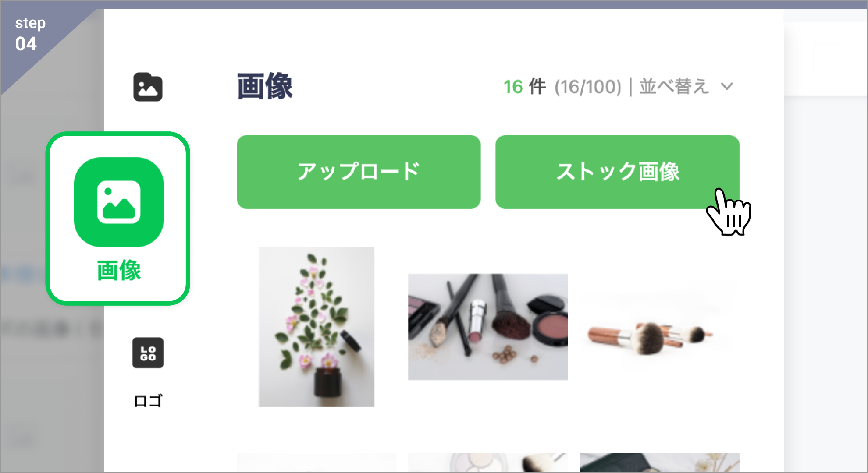Select the bottom-right dark green partial thumbnail
Image resolution: width=868 pixels, height=473 pixels.
[x=659, y=462]
